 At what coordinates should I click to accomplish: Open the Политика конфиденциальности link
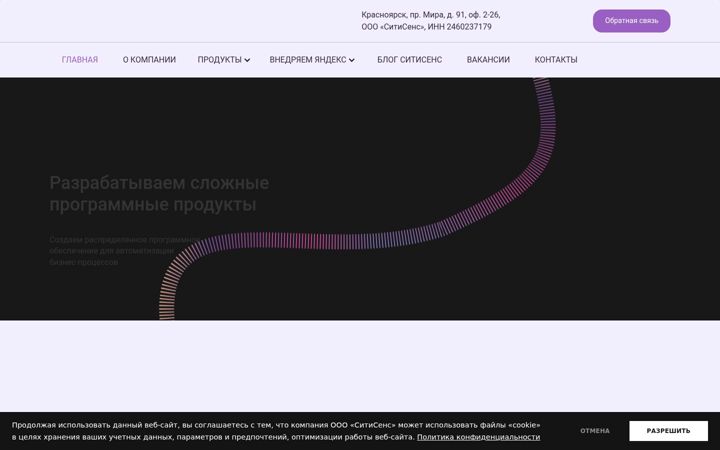[x=478, y=437]
